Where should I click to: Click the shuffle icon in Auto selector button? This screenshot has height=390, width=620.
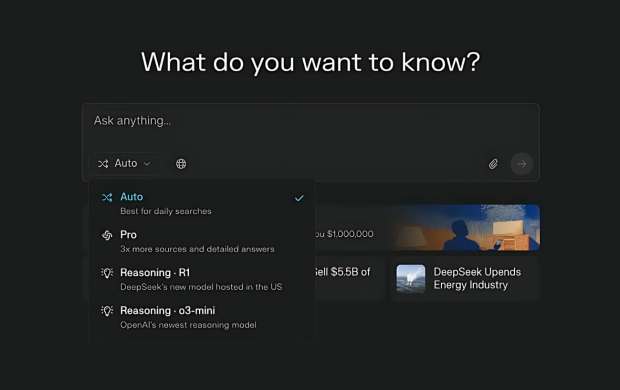click(103, 164)
